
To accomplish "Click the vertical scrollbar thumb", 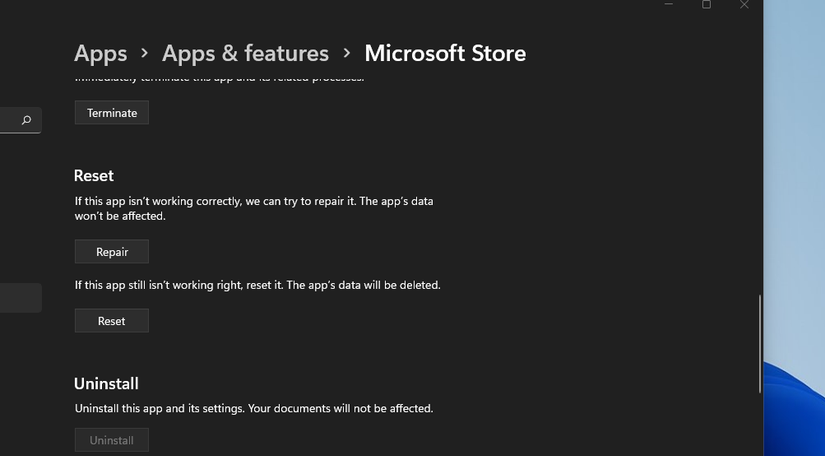I will pos(760,345).
